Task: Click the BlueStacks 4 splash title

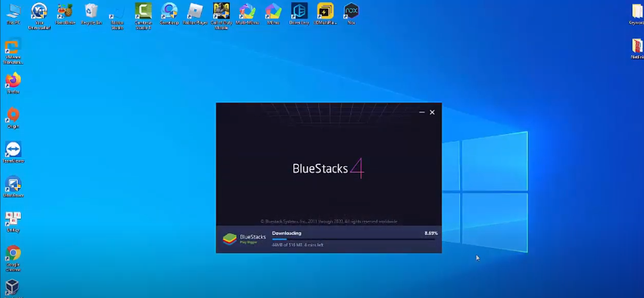Action: tap(329, 168)
